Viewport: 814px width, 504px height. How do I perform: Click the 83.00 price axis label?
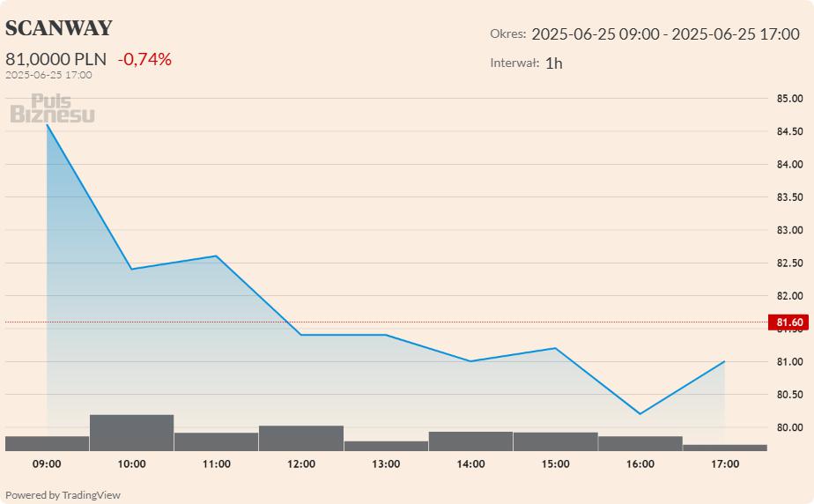coord(789,230)
